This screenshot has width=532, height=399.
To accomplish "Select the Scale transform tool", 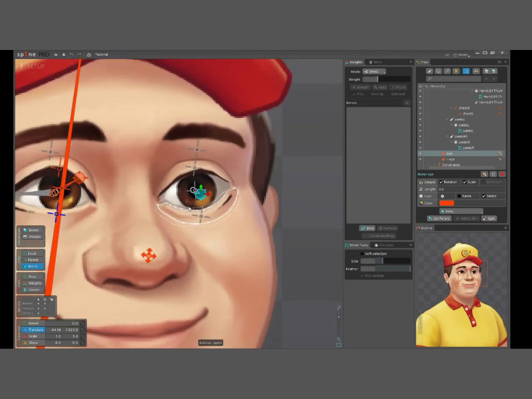I will (x=33, y=336).
